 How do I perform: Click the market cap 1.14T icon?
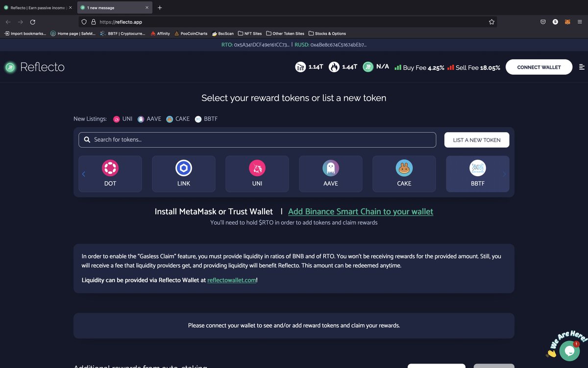300,67
